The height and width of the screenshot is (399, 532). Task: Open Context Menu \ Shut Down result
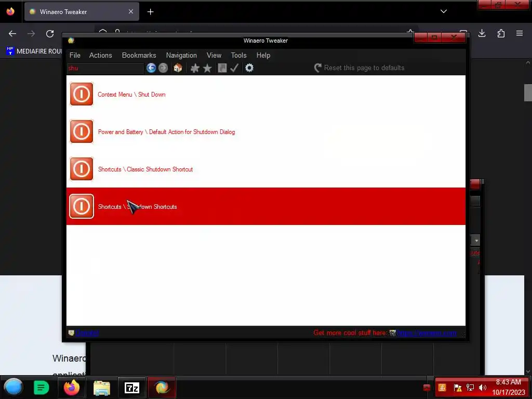(x=131, y=95)
